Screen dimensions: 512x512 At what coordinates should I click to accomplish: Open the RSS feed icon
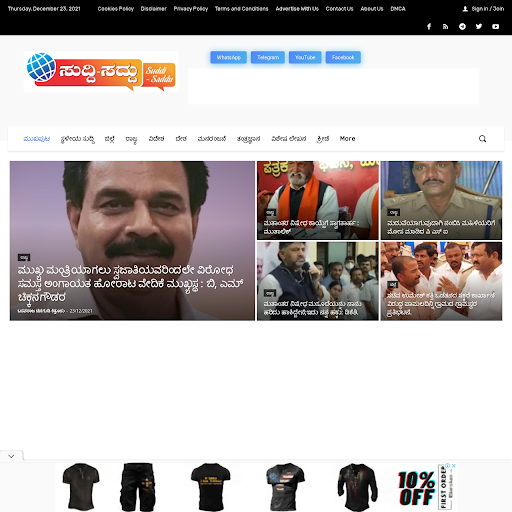click(x=445, y=26)
